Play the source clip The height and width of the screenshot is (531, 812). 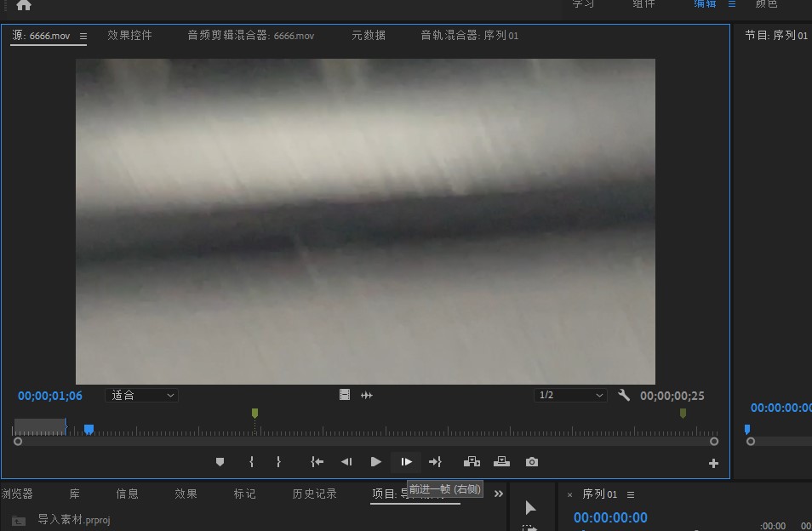click(x=376, y=462)
